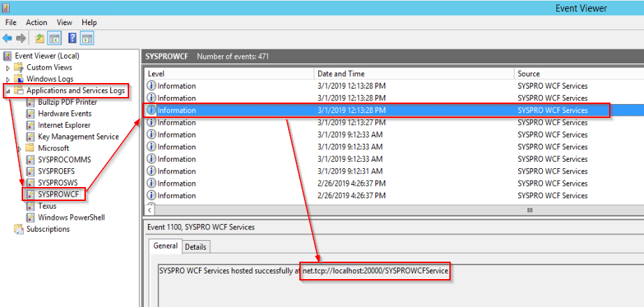
Task: Select the Key Management Service label
Action: click(78, 137)
